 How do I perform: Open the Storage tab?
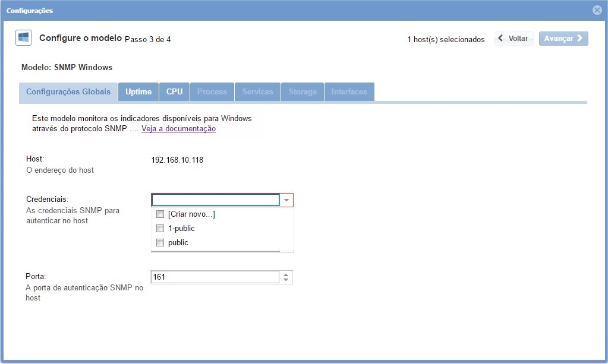(303, 92)
